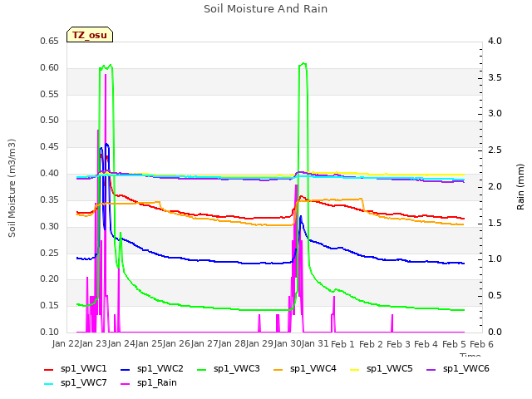Click the 0.30 soil moisture axis value
Screen dimensions: 532x399
pos(50,226)
